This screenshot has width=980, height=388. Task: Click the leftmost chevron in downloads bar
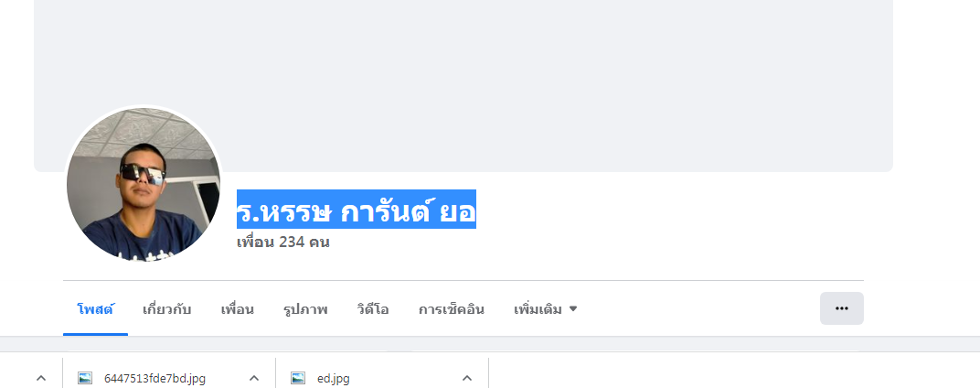[41, 378]
